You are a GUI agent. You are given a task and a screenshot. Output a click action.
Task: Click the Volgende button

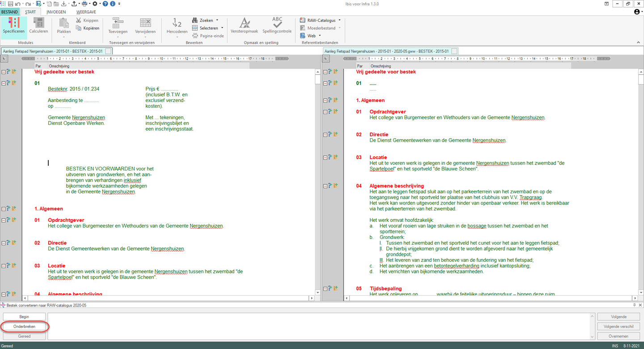[x=619, y=317]
